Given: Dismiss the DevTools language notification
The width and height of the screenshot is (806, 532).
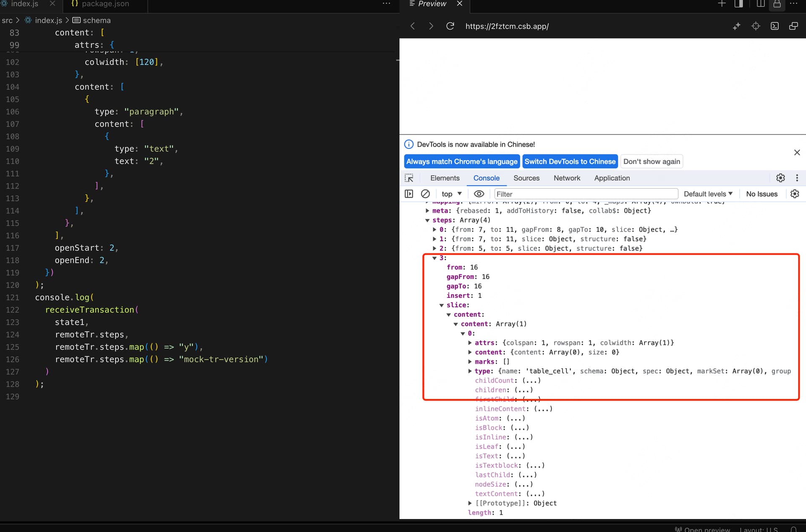Looking at the screenshot, I should (x=797, y=152).
